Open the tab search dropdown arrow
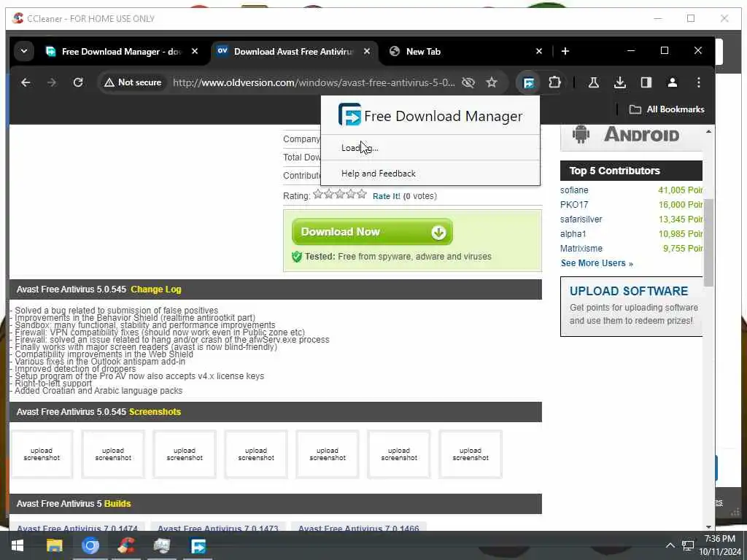The width and height of the screenshot is (747, 560). pyautogui.click(x=24, y=52)
